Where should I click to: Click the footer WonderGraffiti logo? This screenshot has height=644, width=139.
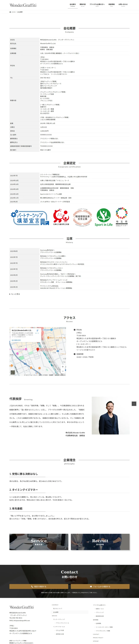coord(21,607)
